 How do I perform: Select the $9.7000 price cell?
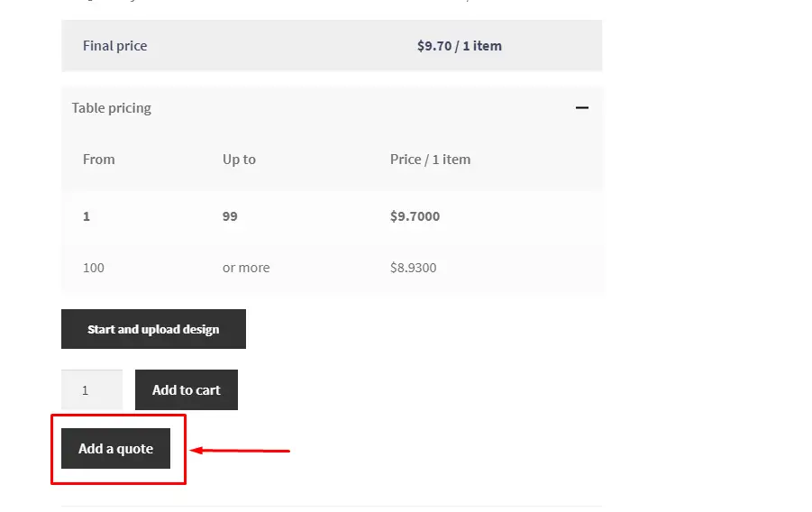(415, 216)
